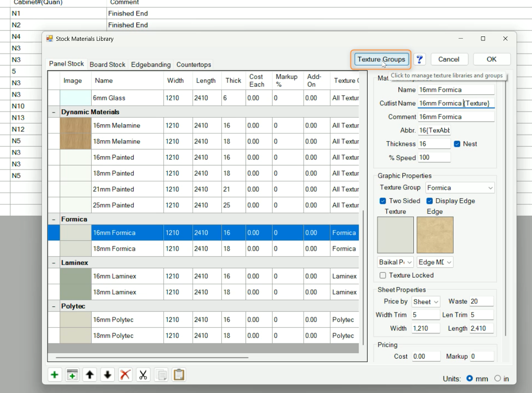
Task: Switch to the Edgebanding tab
Action: pyautogui.click(x=151, y=65)
